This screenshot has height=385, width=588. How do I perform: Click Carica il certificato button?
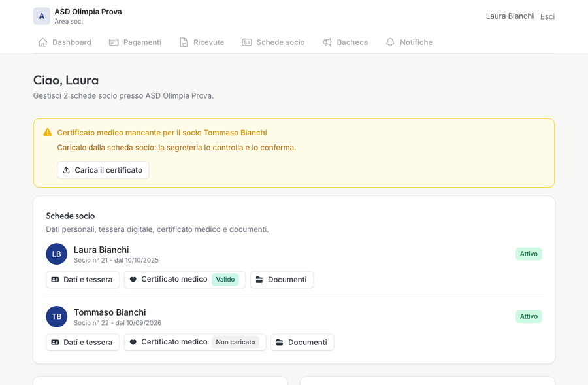[103, 170]
